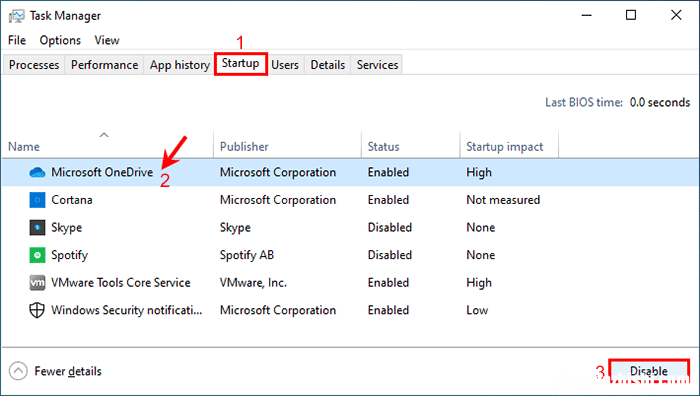Click the VMware Tools icon
This screenshot has height=396, width=700.
coord(37,283)
